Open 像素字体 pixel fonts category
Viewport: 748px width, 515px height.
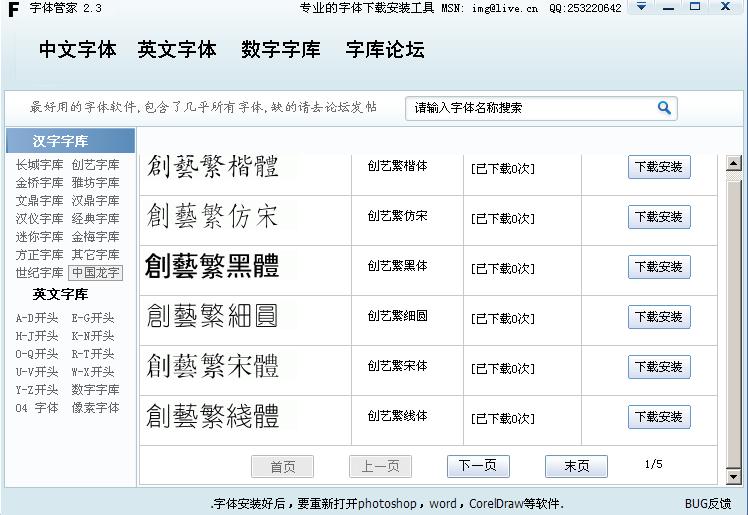[x=95, y=408]
